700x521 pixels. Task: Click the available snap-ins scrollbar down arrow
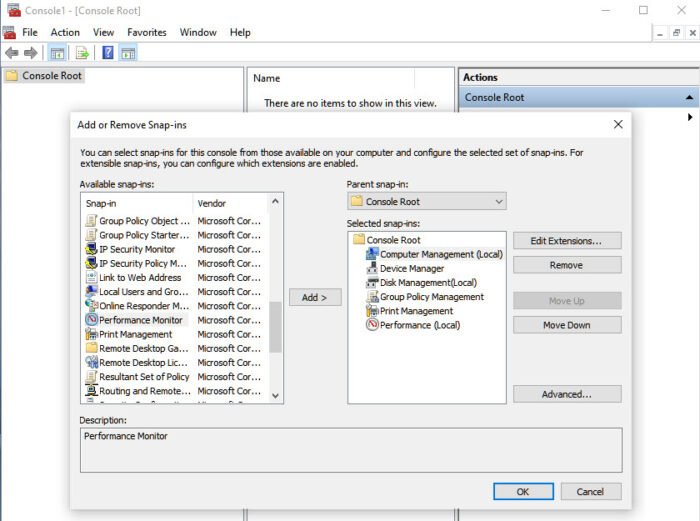276,395
